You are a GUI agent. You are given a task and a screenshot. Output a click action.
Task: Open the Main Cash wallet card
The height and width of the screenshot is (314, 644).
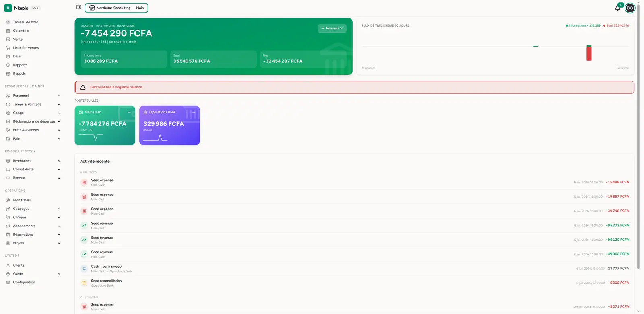coord(105,125)
